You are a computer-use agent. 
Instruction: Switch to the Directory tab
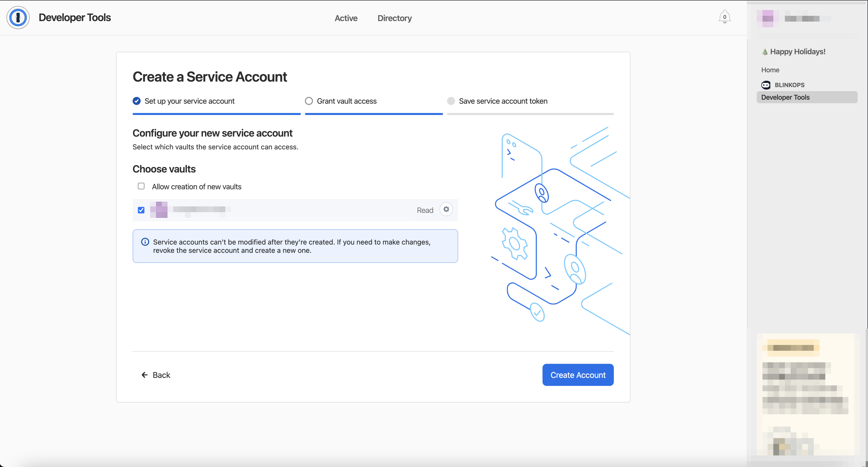394,18
